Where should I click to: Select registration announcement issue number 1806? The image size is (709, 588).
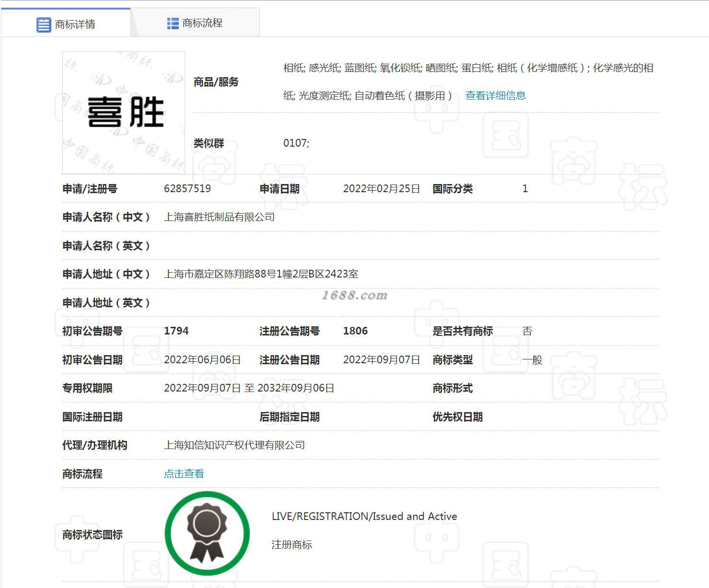[356, 331]
